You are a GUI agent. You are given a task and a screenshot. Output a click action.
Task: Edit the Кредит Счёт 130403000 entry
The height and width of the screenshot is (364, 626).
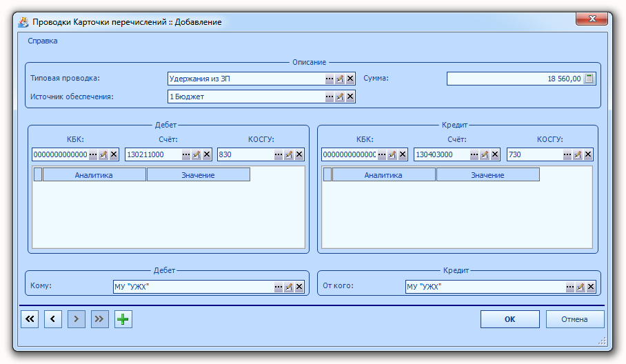click(x=485, y=154)
